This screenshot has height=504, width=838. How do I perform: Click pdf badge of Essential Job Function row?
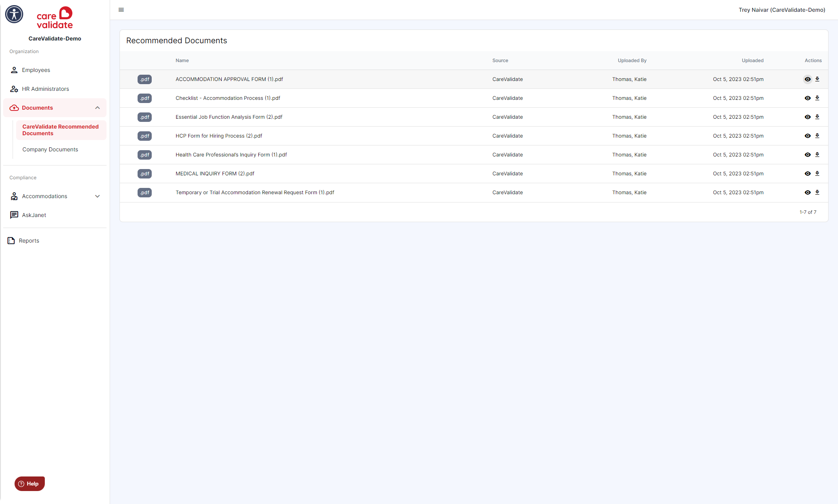pos(145,117)
